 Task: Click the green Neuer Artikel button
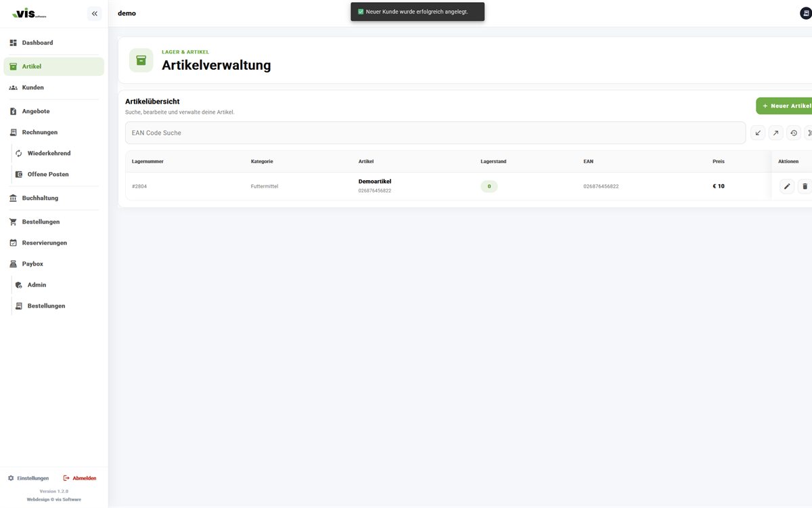pyautogui.click(x=785, y=106)
